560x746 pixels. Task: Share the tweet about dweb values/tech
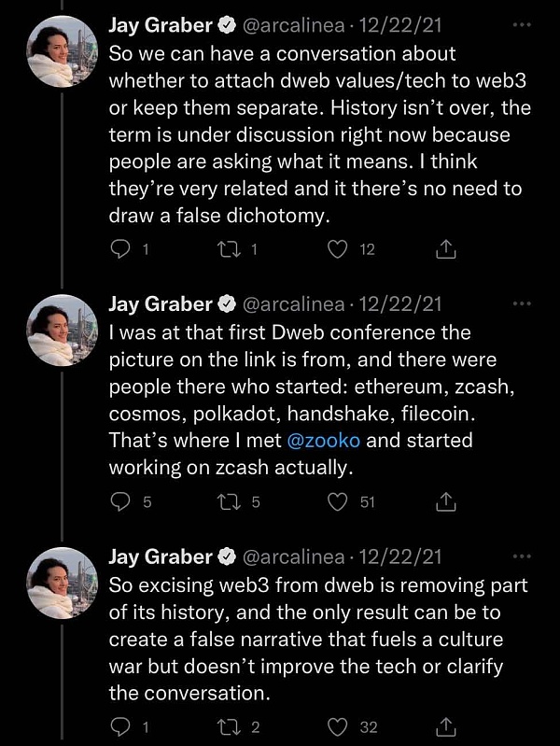(x=446, y=249)
